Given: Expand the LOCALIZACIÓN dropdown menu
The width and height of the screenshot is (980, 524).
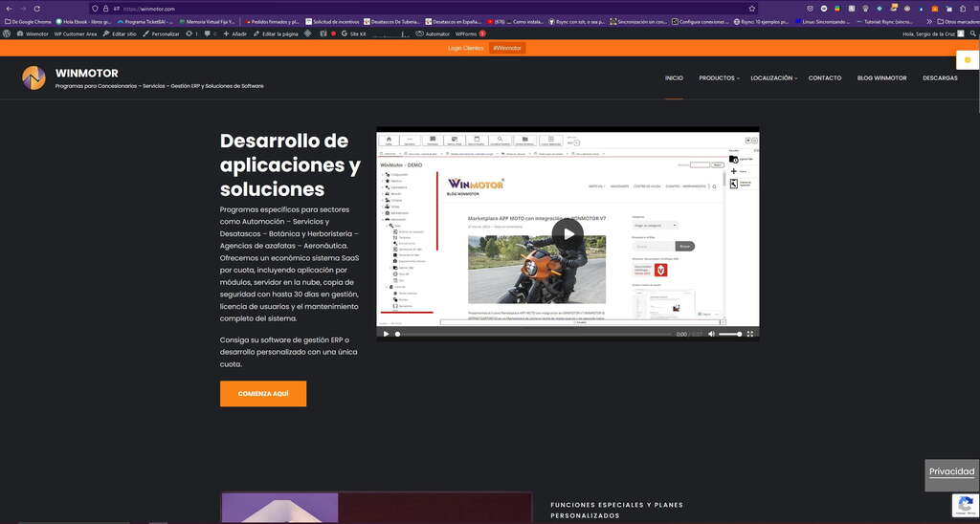Looking at the screenshot, I should [773, 78].
